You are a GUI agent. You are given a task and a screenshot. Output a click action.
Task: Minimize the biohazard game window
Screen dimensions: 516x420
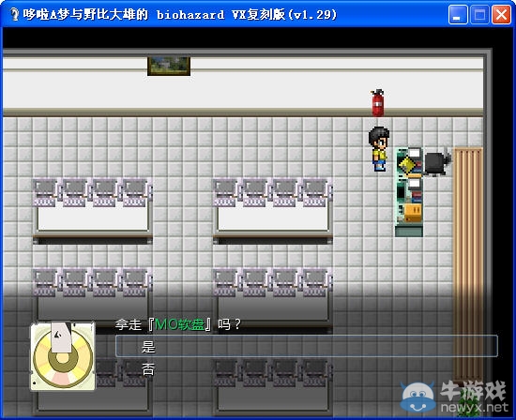pyautogui.click(x=458, y=14)
